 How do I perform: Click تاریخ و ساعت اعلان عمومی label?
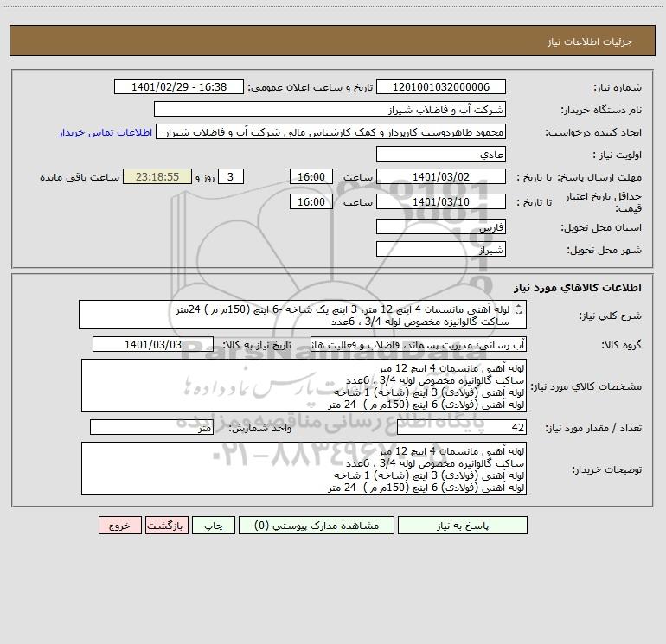tap(311, 88)
